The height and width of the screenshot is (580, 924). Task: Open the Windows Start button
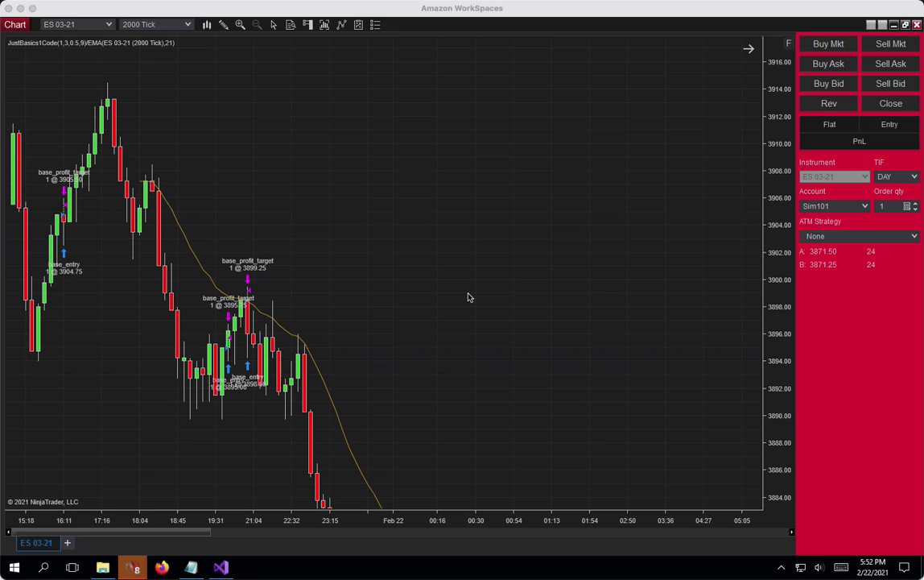[14, 568]
